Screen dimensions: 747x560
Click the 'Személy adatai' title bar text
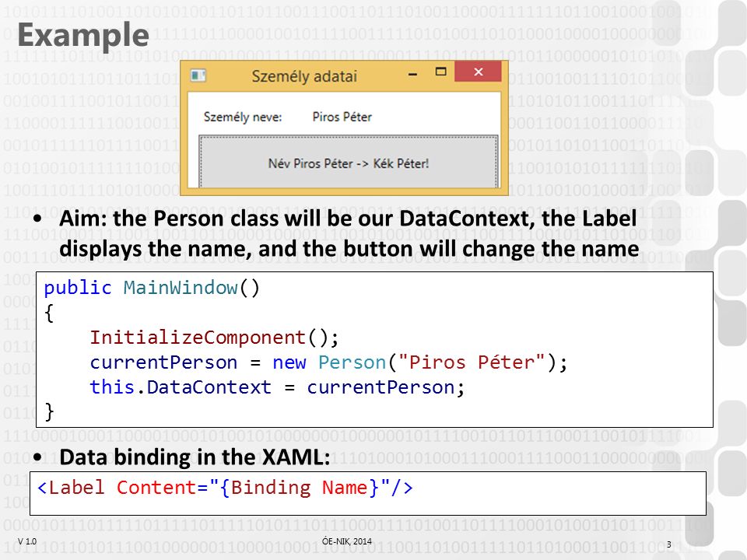pos(304,76)
